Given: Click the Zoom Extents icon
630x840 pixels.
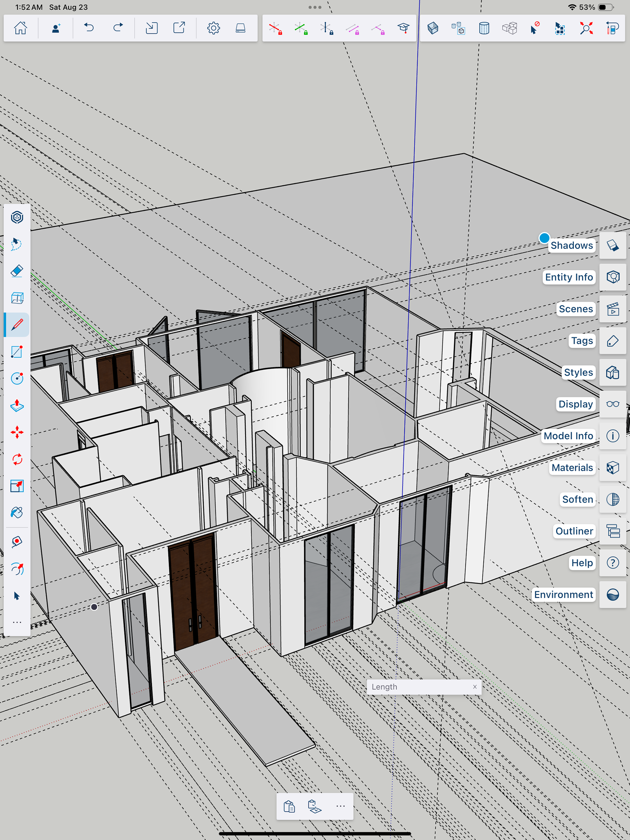Looking at the screenshot, I should [x=586, y=28].
